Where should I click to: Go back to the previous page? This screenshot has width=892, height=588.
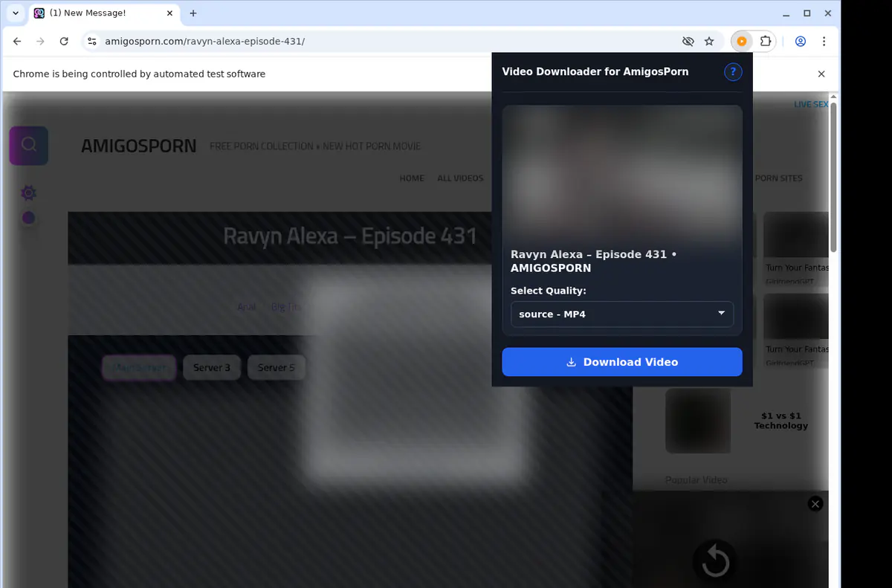(18, 42)
